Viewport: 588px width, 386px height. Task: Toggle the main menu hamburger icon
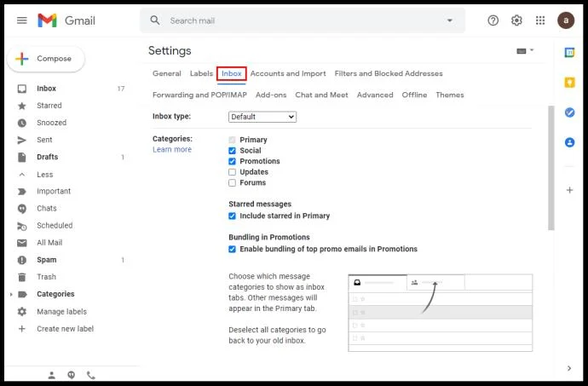22,20
